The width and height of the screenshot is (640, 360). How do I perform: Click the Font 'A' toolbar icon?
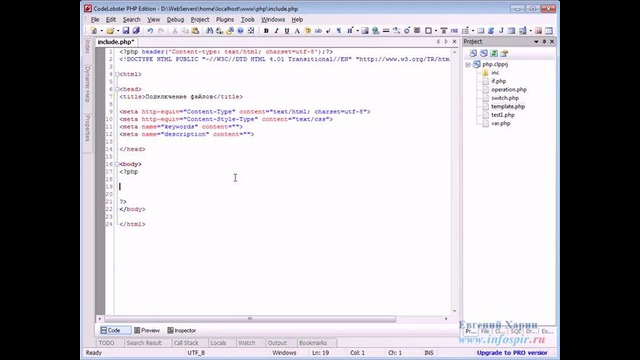click(297, 31)
